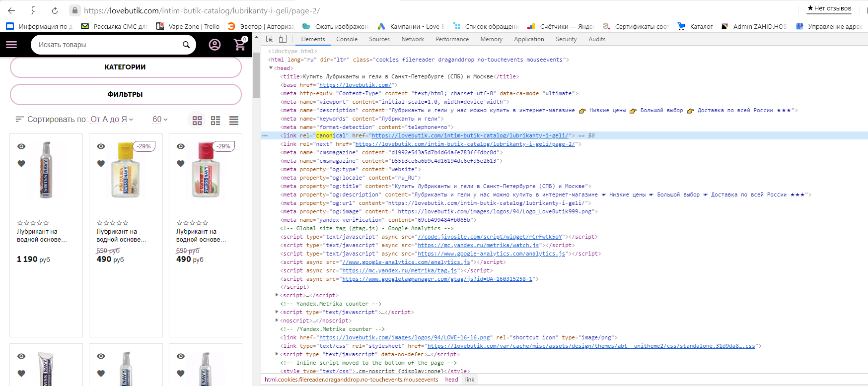This screenshot has height=386, width=868.
Task: Click the ellipsis beside canonical link line
Action: pyautogui.click(x=265, y=135)
